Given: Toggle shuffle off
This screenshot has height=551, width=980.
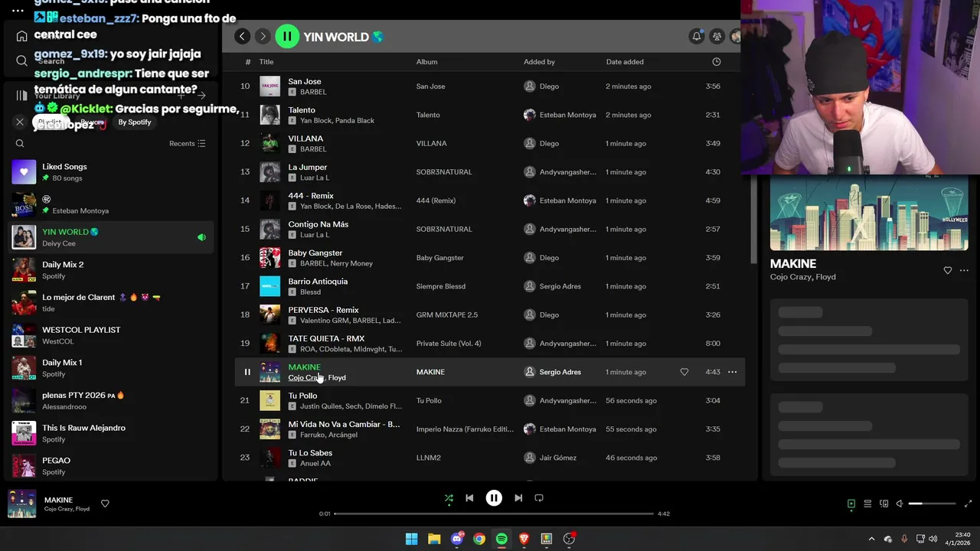Looking at the screenshot, I should click(449, 498).
